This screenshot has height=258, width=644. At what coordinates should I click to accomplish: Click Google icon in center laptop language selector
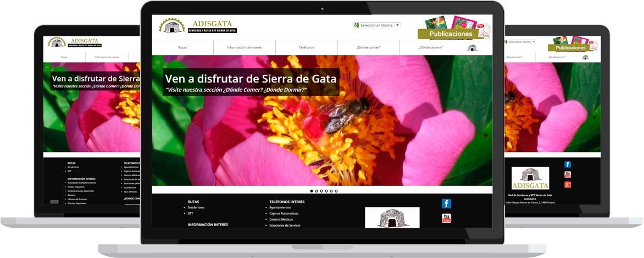[x=357, y=25]
